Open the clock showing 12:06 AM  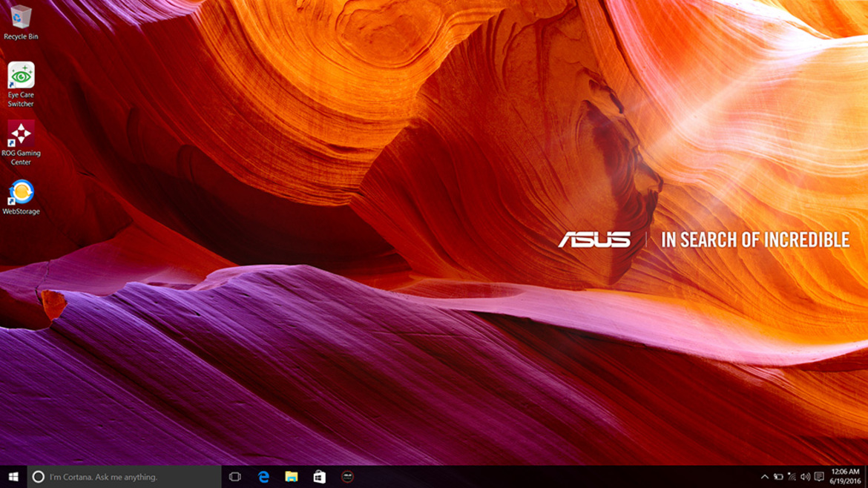(x=845, y=476)
